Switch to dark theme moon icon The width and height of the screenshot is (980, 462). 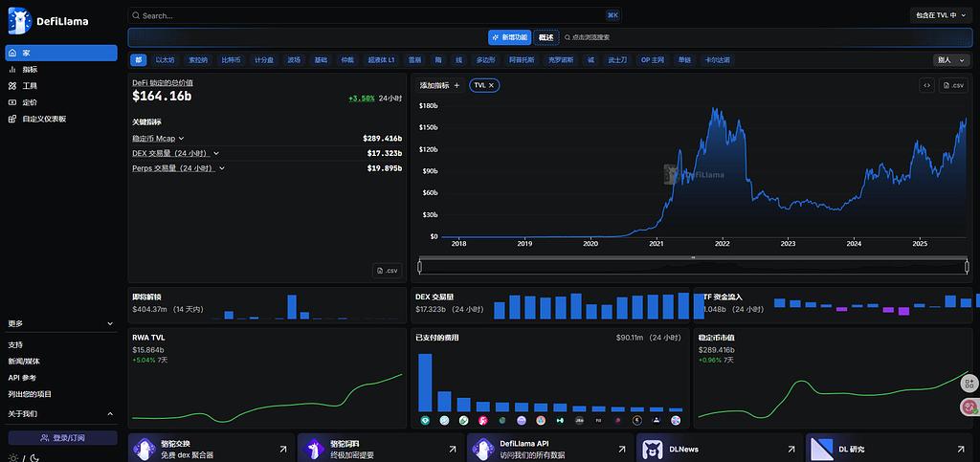pyautogui.click(x=35, y=457)
